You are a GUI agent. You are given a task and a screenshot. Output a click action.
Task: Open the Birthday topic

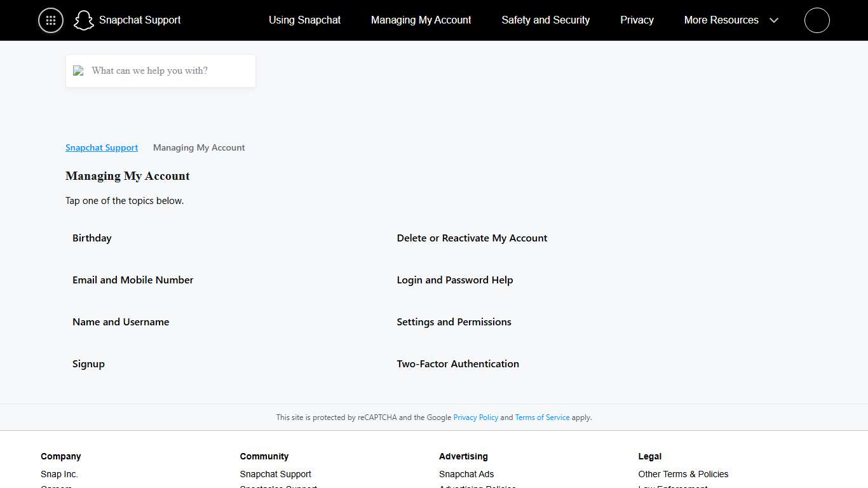92,238
